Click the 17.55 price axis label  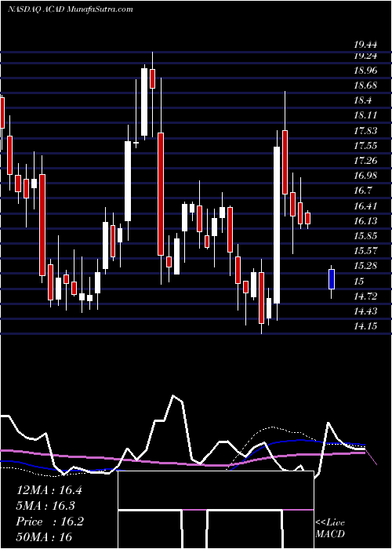[365, 146]
